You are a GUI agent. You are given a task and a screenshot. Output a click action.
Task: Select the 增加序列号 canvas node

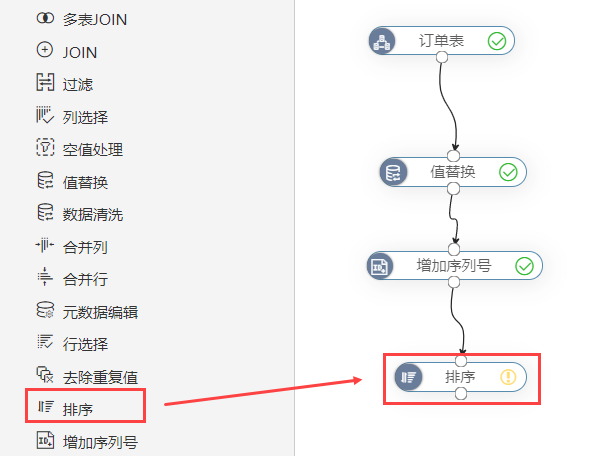[455, 266]
